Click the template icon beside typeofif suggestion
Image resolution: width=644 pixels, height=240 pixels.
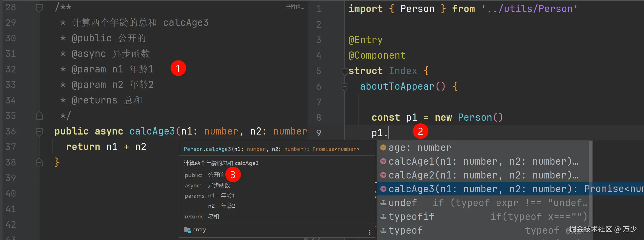click(x=383, y=216)
